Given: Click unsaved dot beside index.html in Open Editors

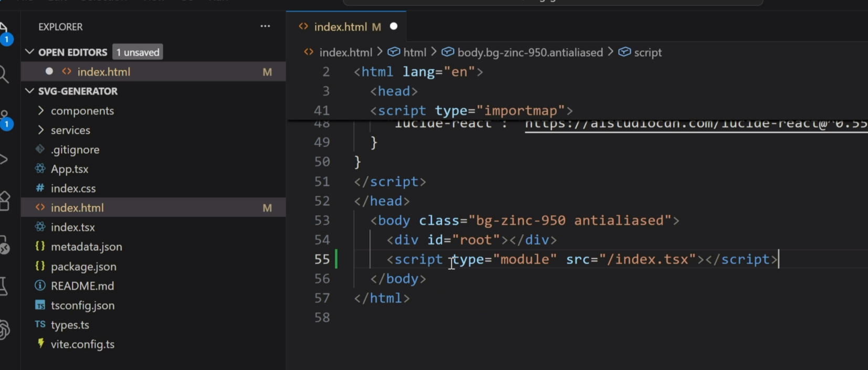Looking at the screenshot, I should 49,71.
